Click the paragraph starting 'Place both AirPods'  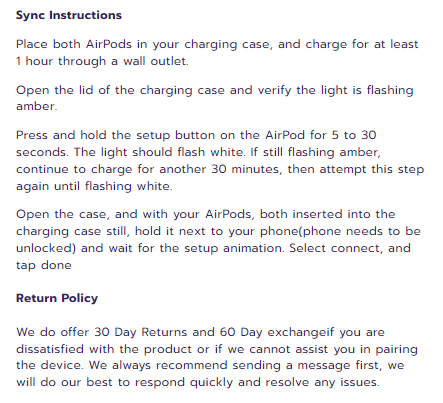217,53
